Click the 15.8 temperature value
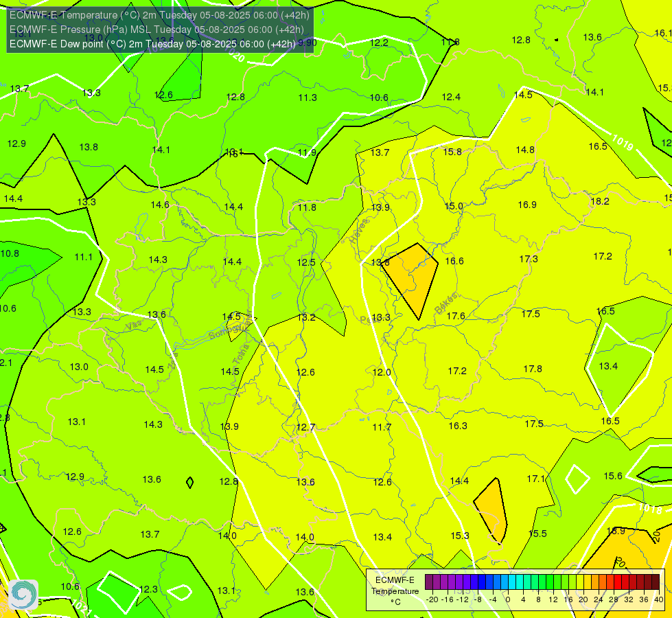The height and width of the screenshot is (618, 672). (x=452, y=152)
